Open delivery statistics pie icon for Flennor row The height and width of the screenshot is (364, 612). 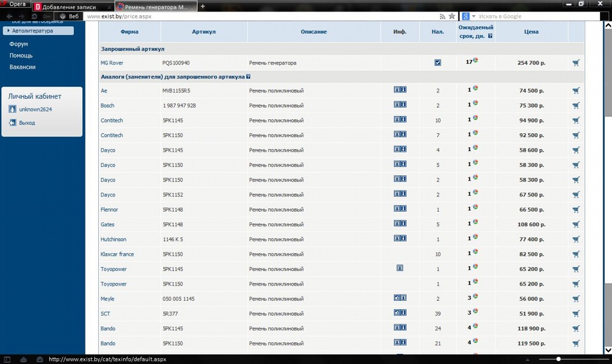coord(476,207)
